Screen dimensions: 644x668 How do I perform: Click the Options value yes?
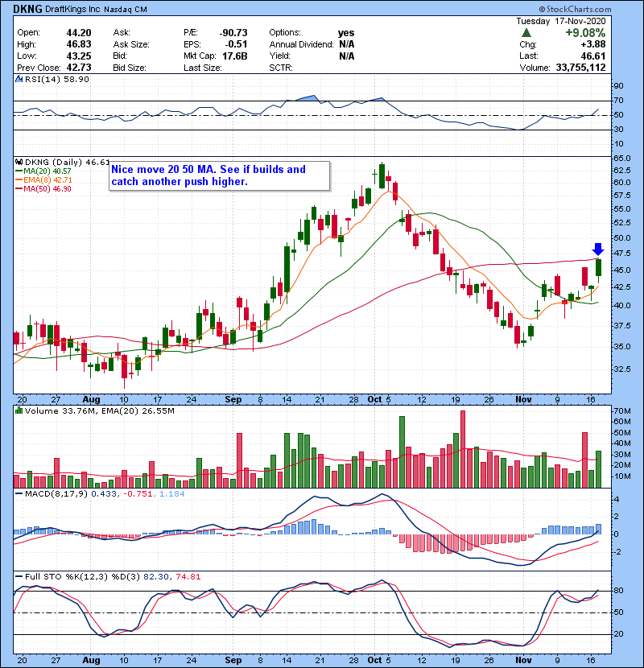(346, 33)
